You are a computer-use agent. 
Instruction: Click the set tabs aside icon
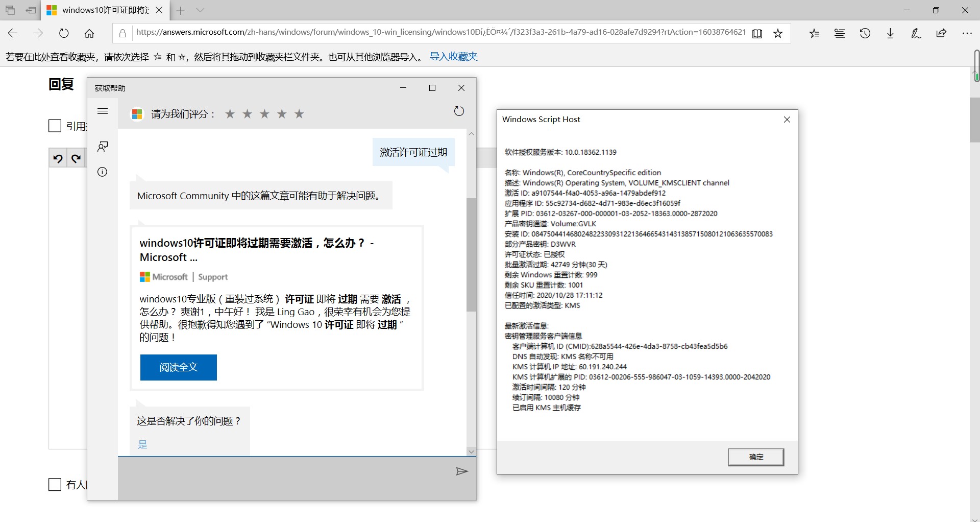click(31, 10)
